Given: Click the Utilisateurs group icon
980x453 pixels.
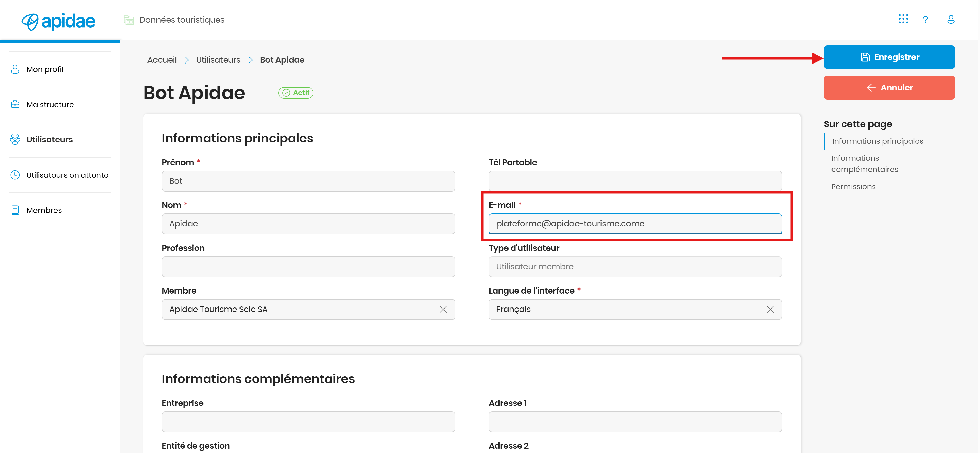Looking at the screenshot, I should coord(15,140).
